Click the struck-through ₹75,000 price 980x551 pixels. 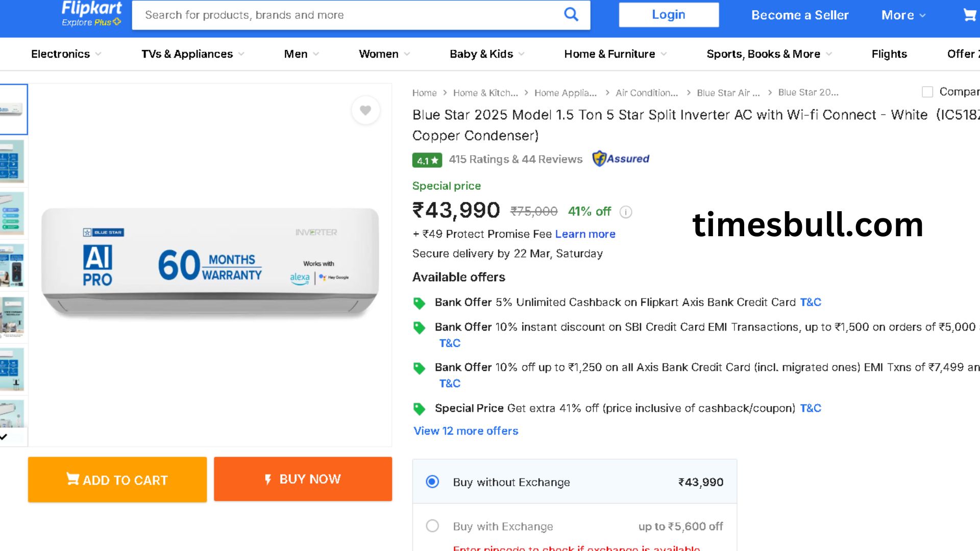[534, 211]
